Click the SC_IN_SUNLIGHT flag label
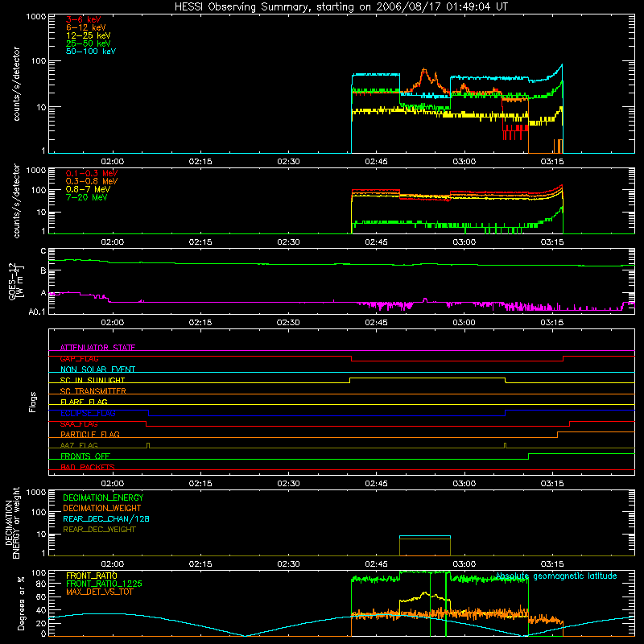Screen dimensions: 644x644 (x=93, y=380)
